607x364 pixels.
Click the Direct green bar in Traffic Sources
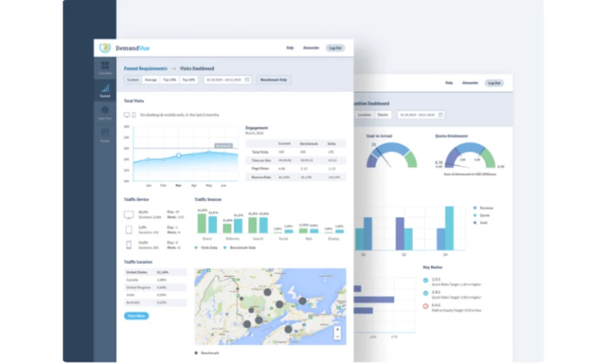pos(202,223)
